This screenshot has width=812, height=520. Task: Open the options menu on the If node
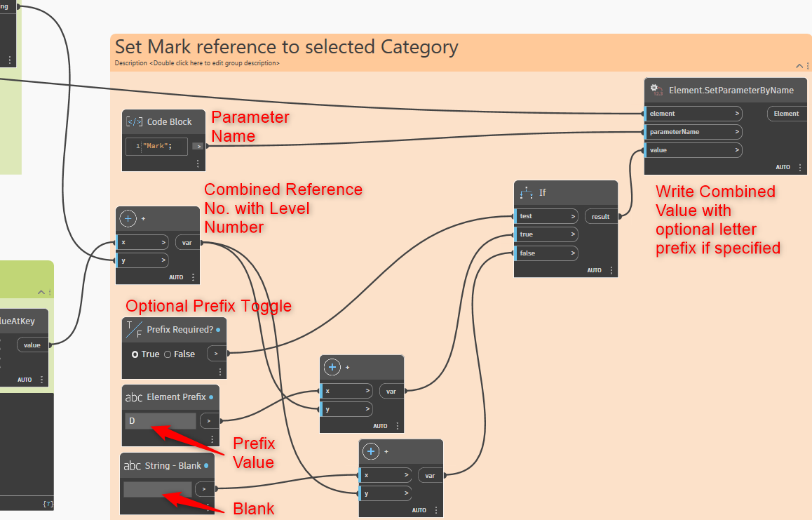click(x=611, y=269)
